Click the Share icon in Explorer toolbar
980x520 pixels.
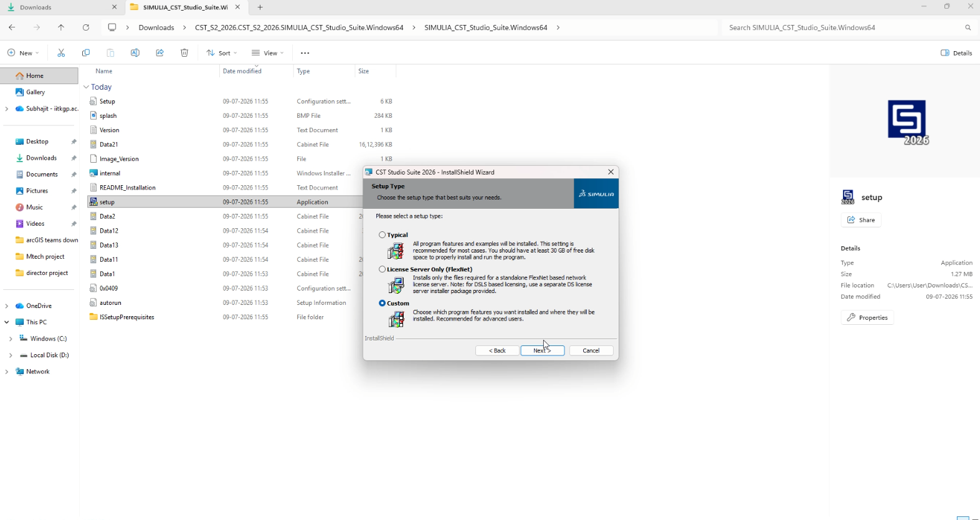coord(159,53)
